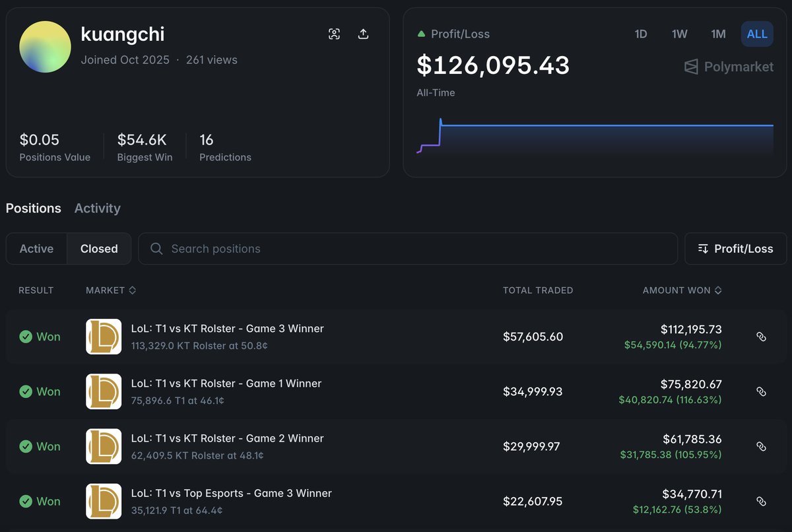Copy link for Game 2 Winner position
Viewport: 792px width, 532px height.
761,446
